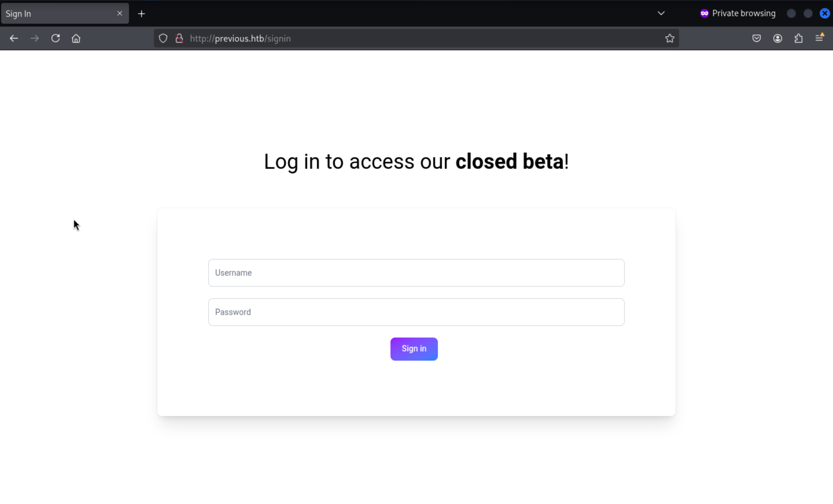This screenshot has width=833, height=504.
Task: Open a new tab with plus button
Action: pos(142,14)
